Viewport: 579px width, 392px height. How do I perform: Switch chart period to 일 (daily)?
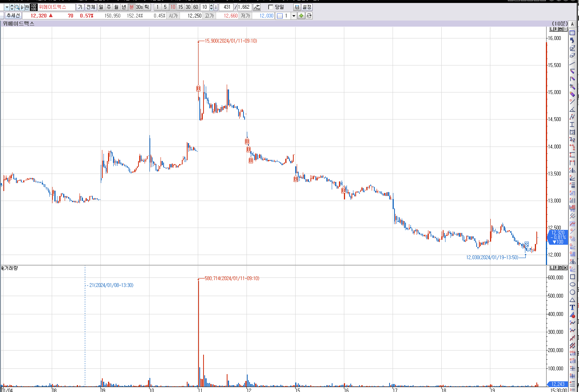click(101, 7)
